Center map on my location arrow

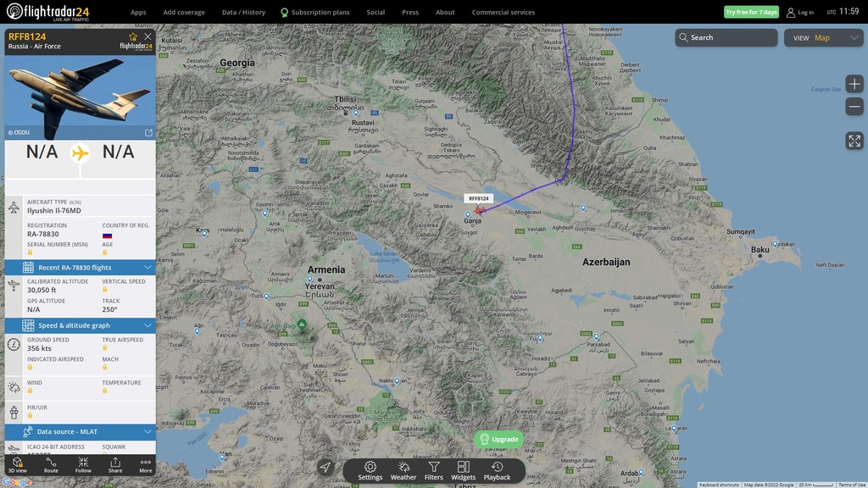(325, 468)
